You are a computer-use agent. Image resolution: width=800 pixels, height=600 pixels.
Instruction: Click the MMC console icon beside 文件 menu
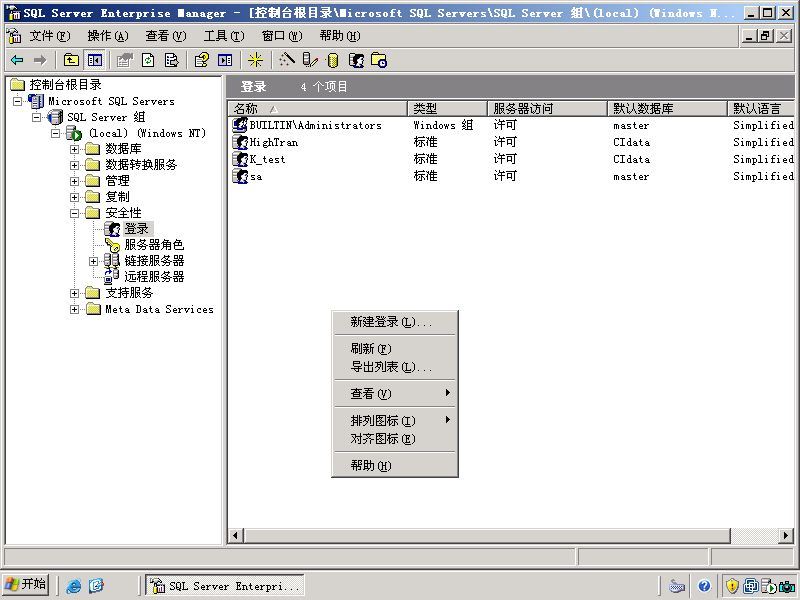14,36
